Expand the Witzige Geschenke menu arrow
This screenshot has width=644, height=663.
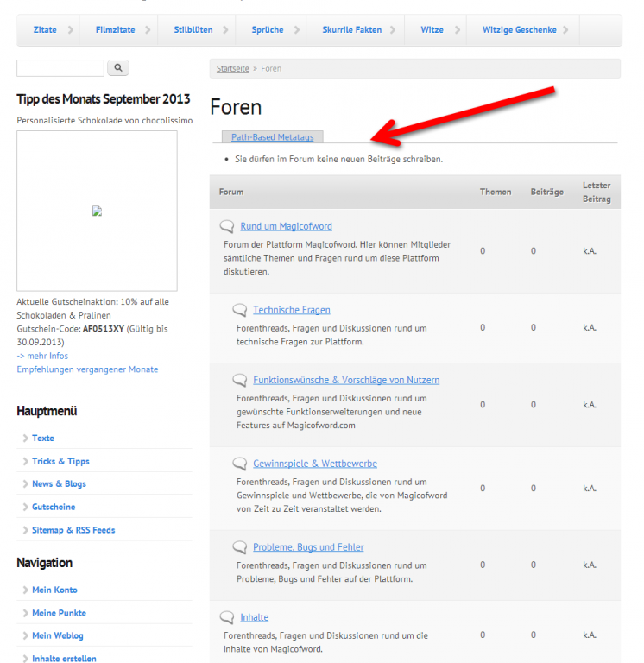point(565,30)
